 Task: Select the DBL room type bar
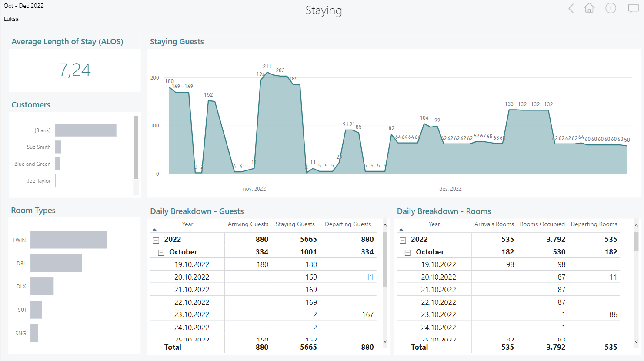coord(56,263)
